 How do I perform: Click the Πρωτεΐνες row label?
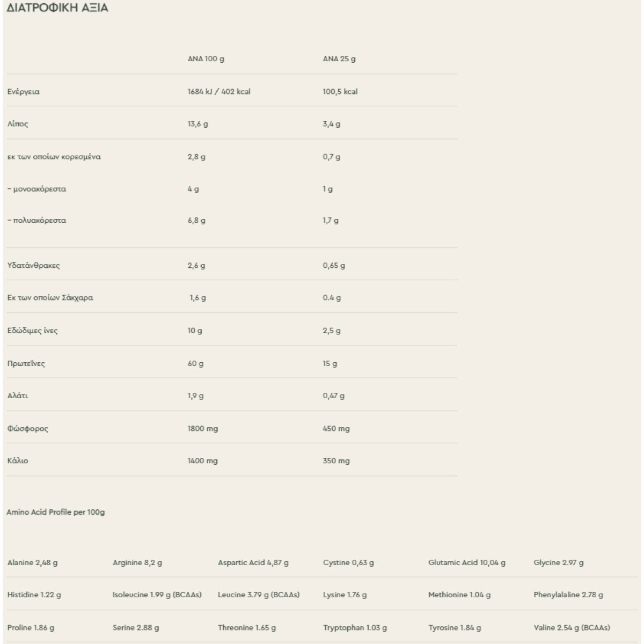26,364
